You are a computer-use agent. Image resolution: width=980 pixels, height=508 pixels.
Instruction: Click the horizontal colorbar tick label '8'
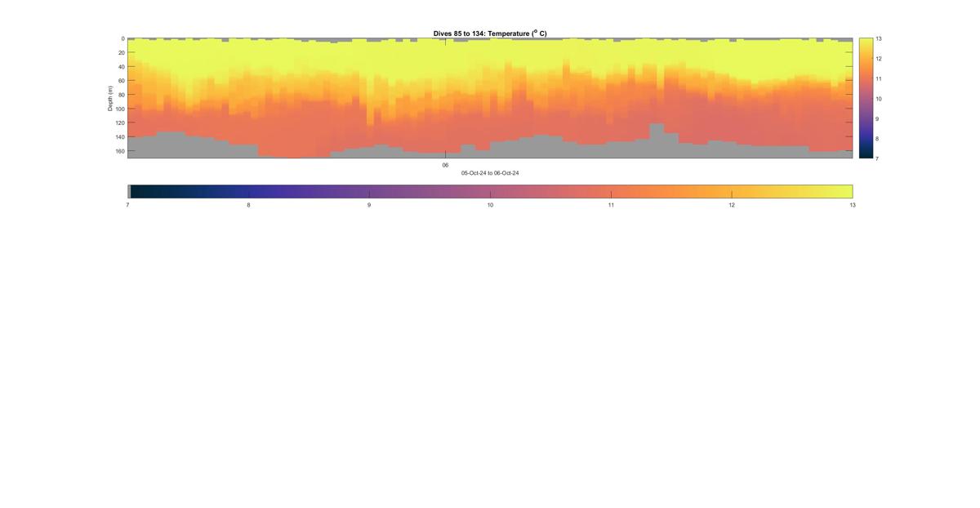(x=248, y=206)
